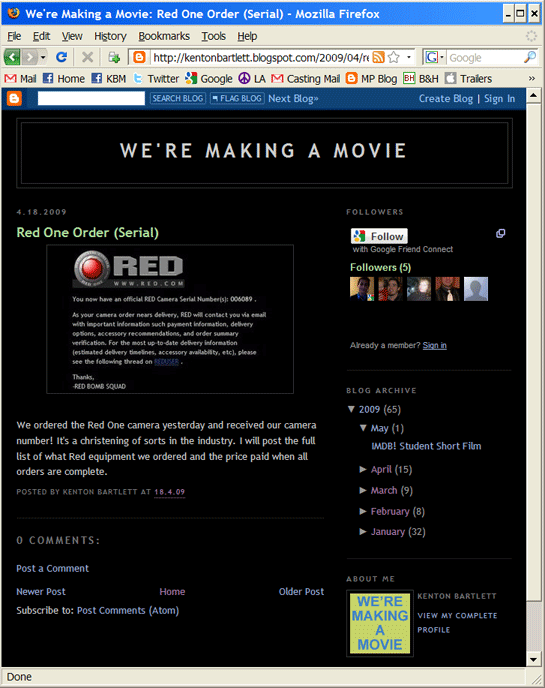Click the orange RSS feed icon in address bar
Screen dimensions: 545x688
[378, 57]
